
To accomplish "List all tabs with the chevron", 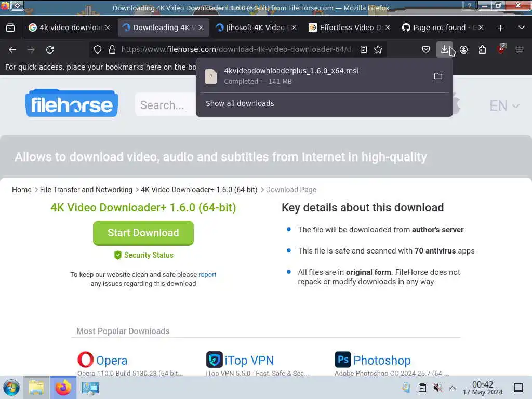I will click(x=522, y=28).
